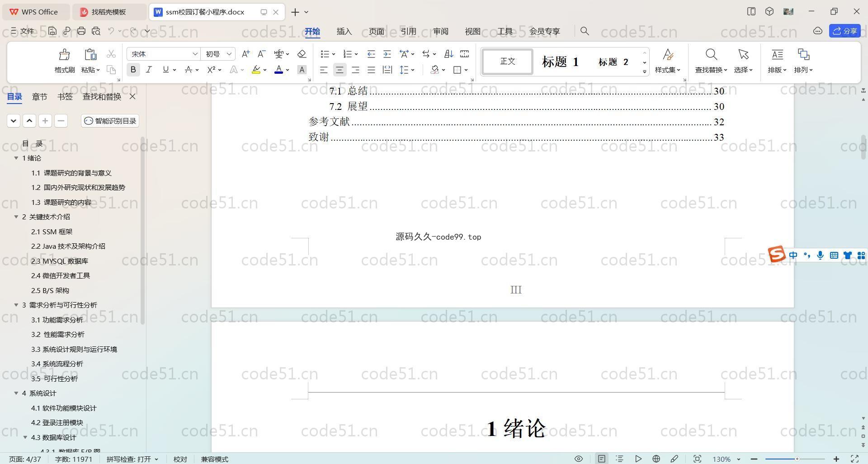This screenshot has height=464, width=868.
Task: Click the zoom slider handle
Action: point(797,459)
